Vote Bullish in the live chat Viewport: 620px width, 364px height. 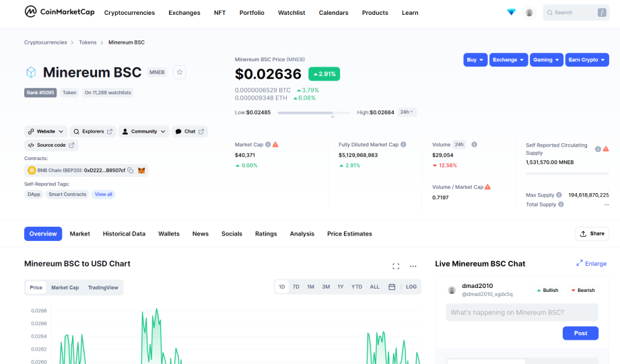[548, 290]
